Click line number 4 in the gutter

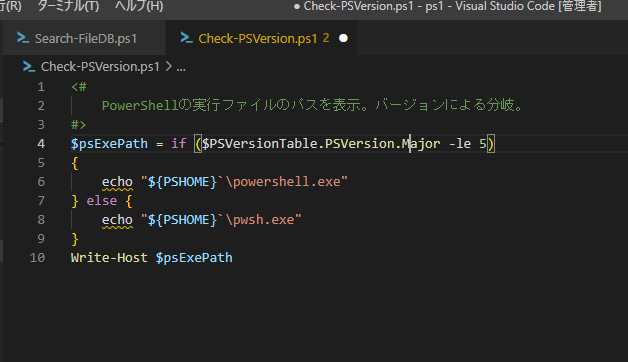[x=41, y=144]
